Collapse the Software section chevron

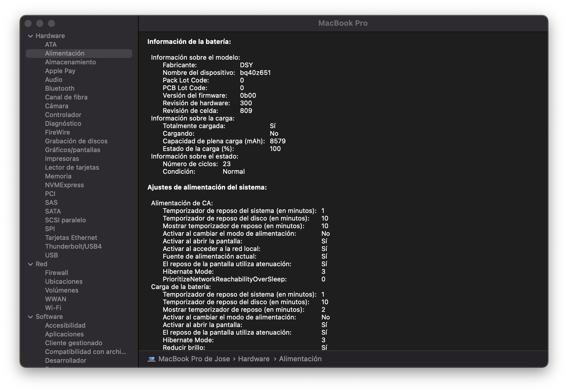click(x=30, y=317)
